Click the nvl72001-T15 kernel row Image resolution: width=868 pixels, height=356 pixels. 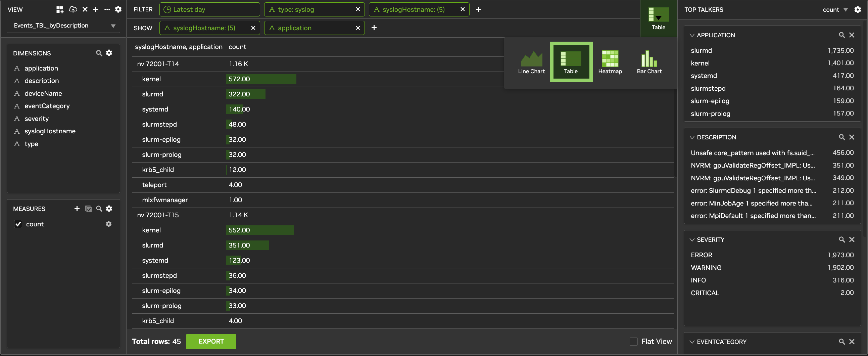pos(403,230)
